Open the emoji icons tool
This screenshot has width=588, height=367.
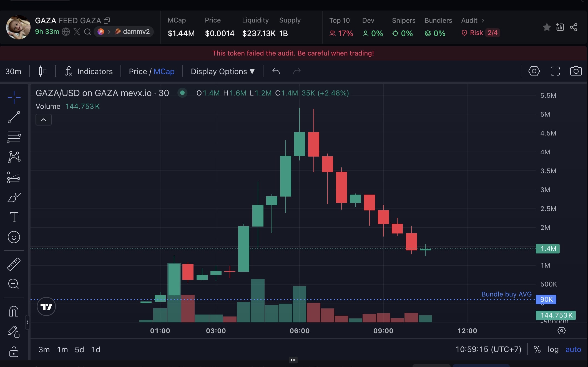pyautogui.click(x=14, y=237)
